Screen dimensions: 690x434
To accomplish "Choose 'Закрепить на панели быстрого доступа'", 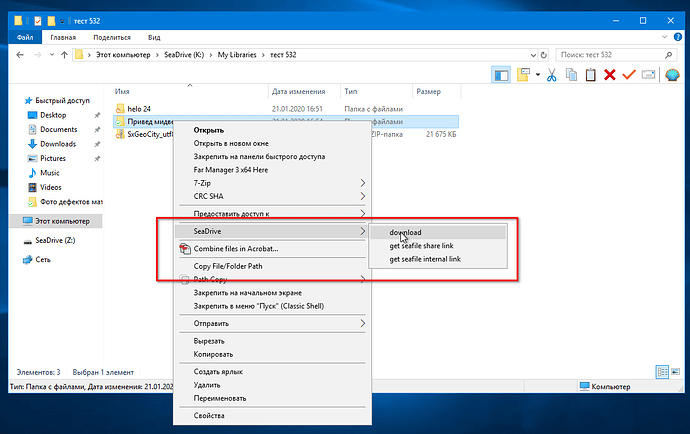I will 259,157.
